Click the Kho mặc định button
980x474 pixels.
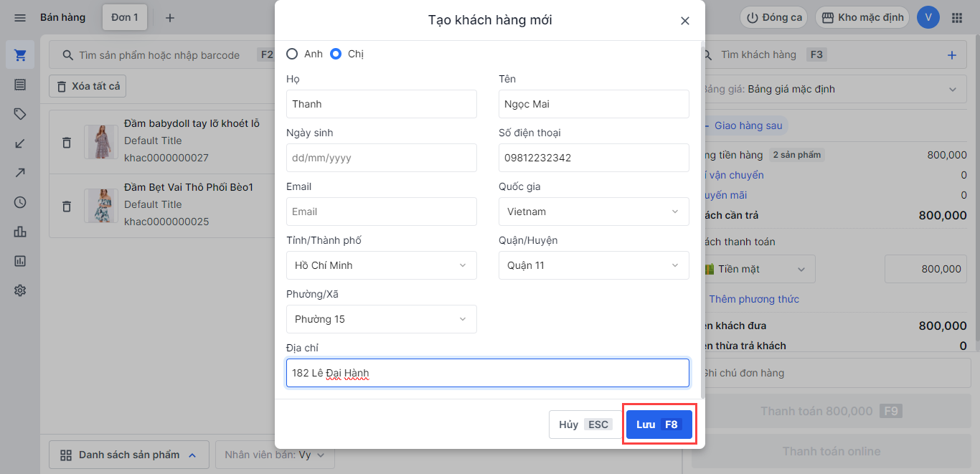pyautogui.click(x=863, y=18)
